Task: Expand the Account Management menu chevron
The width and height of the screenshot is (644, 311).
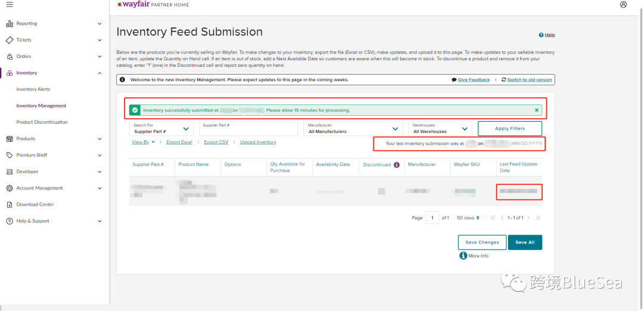Action: 100,188
